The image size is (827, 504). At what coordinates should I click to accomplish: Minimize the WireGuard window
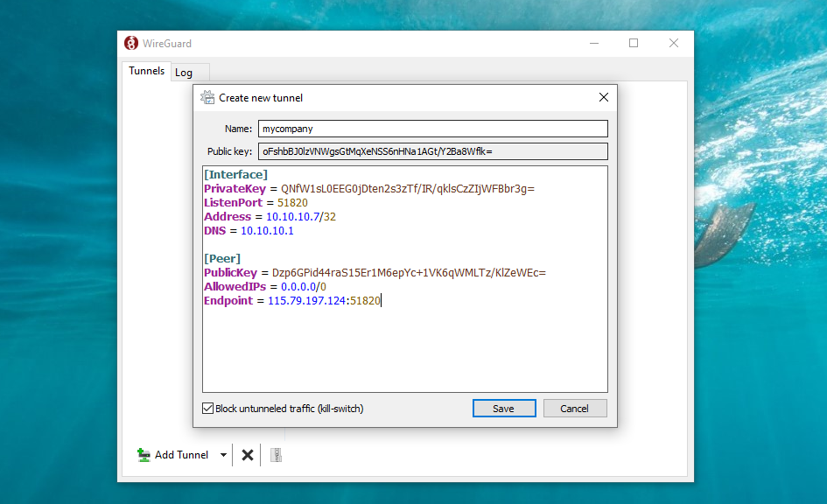(594, 43)
